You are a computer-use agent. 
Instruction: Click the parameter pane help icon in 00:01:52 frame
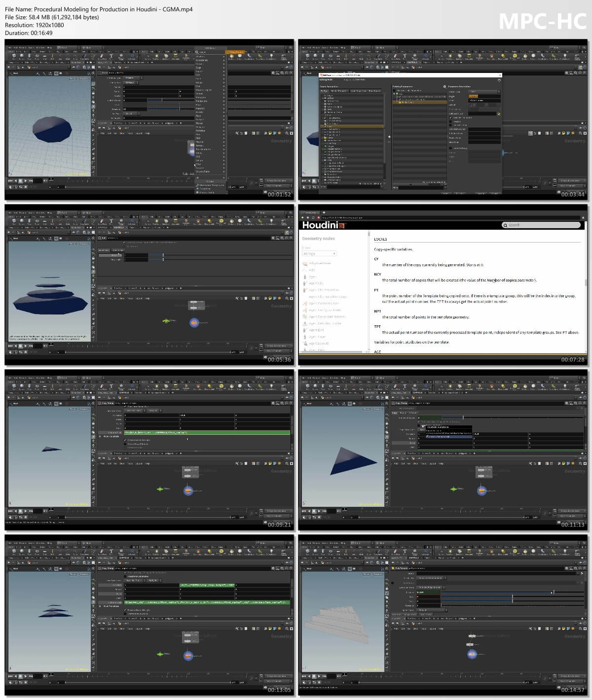pos(291,73)
